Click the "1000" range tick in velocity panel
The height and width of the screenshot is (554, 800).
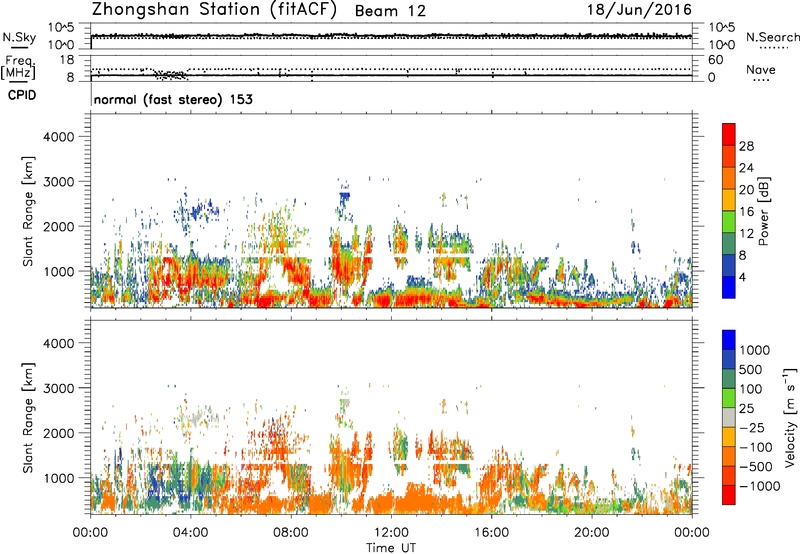pos(58,478)
